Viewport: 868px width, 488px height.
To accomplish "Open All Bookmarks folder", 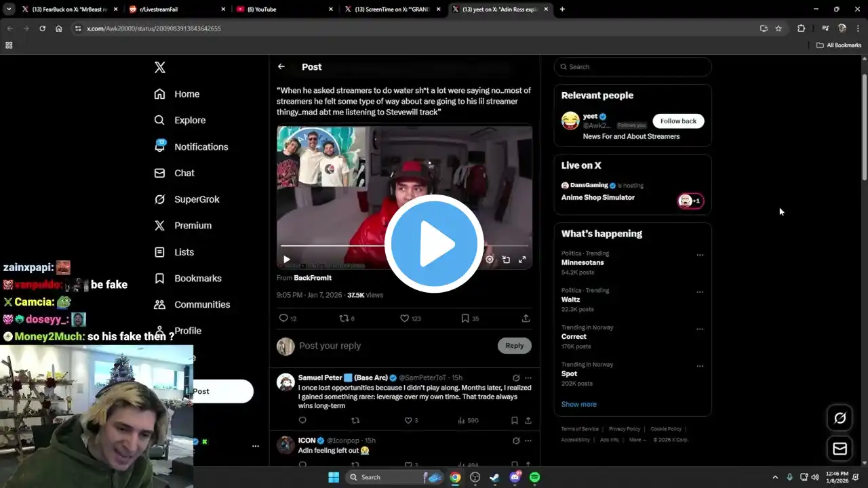I will (x=839, y=45).
